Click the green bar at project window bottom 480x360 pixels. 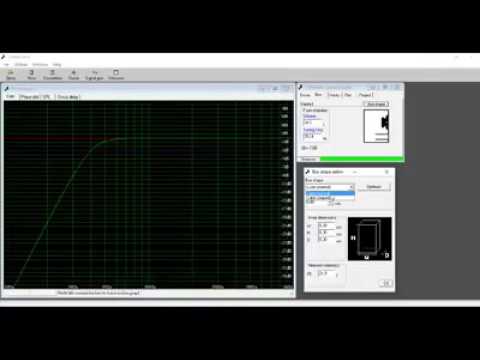point(362,159)
